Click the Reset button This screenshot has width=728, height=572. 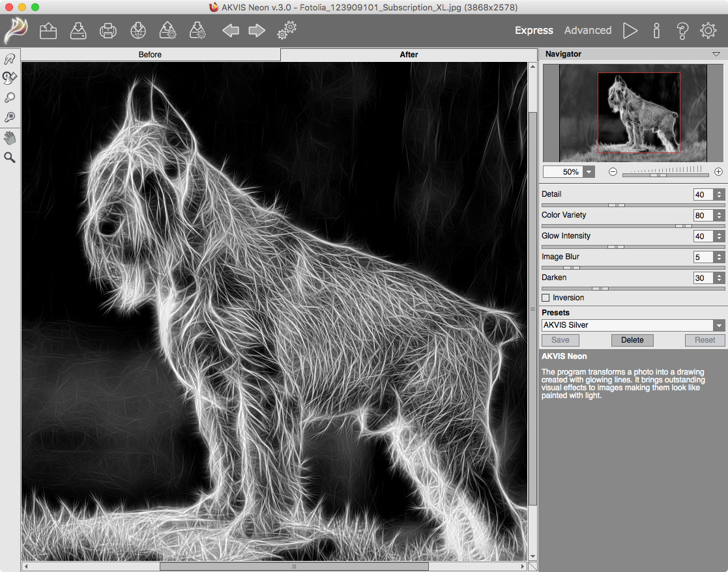(705, 340)
